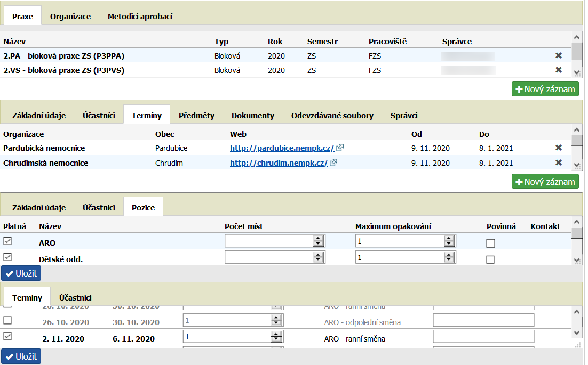The image size is (588, 365).
Task: Open Základní údaje tab beside Pozice
Action: pyautogui.click(x=39, y=207)
